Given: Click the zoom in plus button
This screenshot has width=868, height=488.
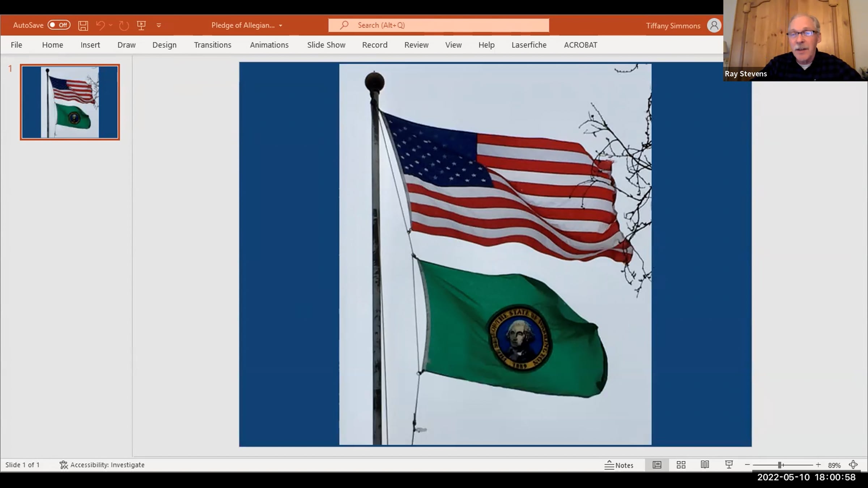Looking at the screenshot, I should (x=818, y=465).
